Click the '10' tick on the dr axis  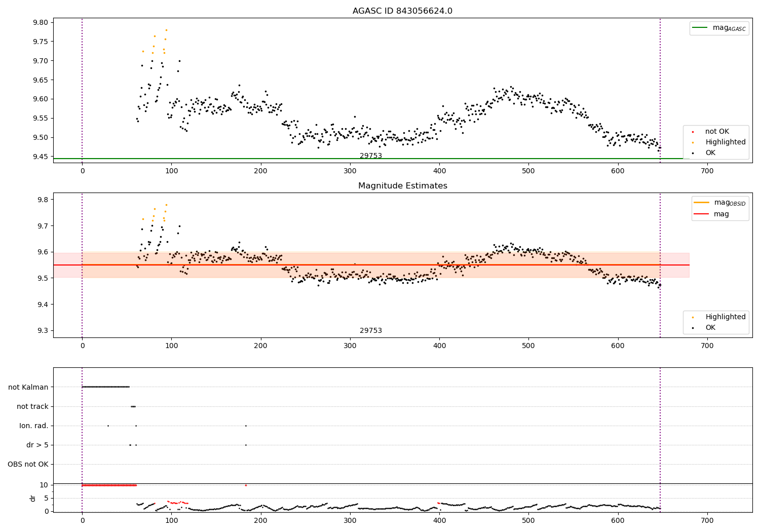[x=44, y=485]
